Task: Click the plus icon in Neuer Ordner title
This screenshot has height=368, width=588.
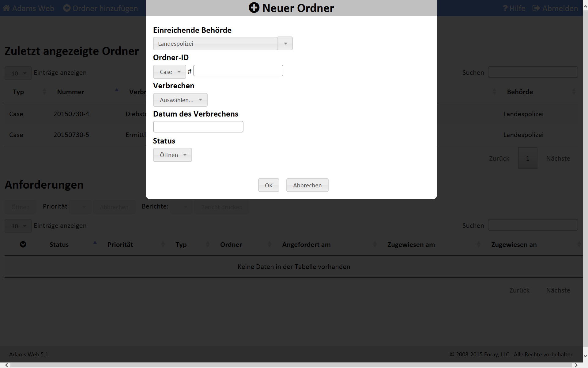Action: pos(254,8)
